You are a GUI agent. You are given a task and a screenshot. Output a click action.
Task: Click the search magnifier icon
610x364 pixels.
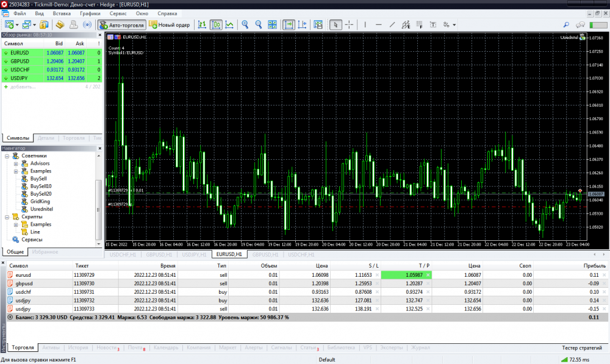(566, 25)
